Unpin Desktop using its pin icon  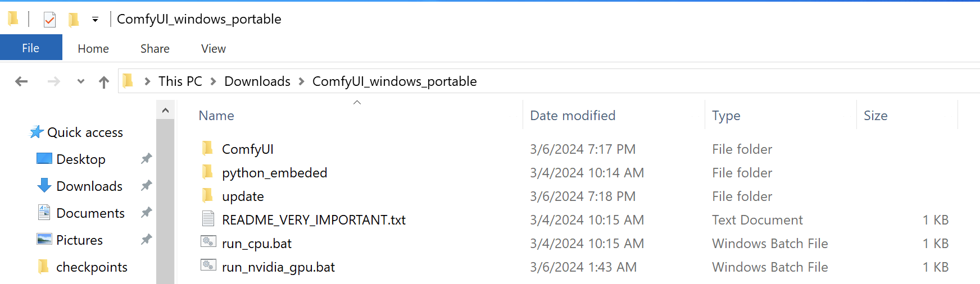coord(146,159)
